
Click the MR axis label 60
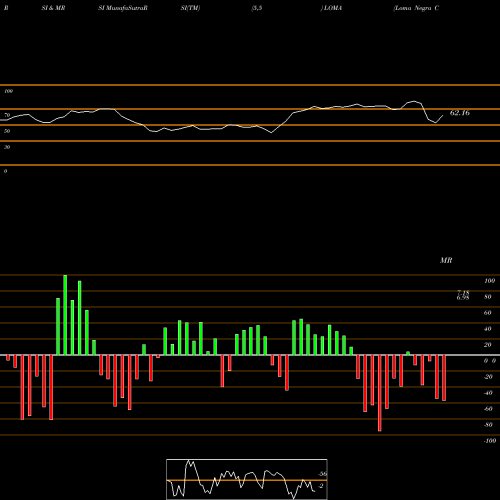[x=487, y=313]
